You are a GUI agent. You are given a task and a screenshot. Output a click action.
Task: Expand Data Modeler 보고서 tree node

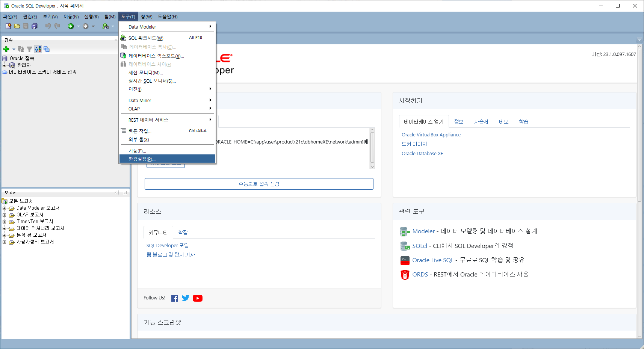(5, 208)
